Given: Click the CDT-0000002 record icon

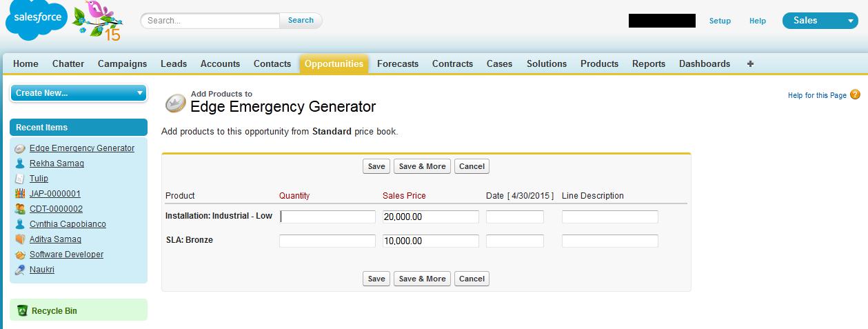Looking at the screenshot, I should [x=20, y=209].
